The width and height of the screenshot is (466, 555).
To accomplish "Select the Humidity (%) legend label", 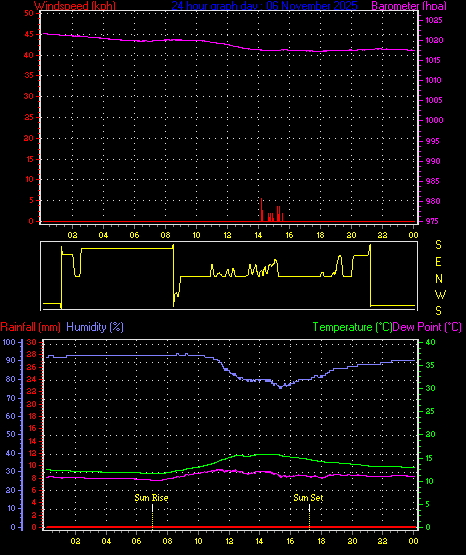I will [x=95, y=327].
